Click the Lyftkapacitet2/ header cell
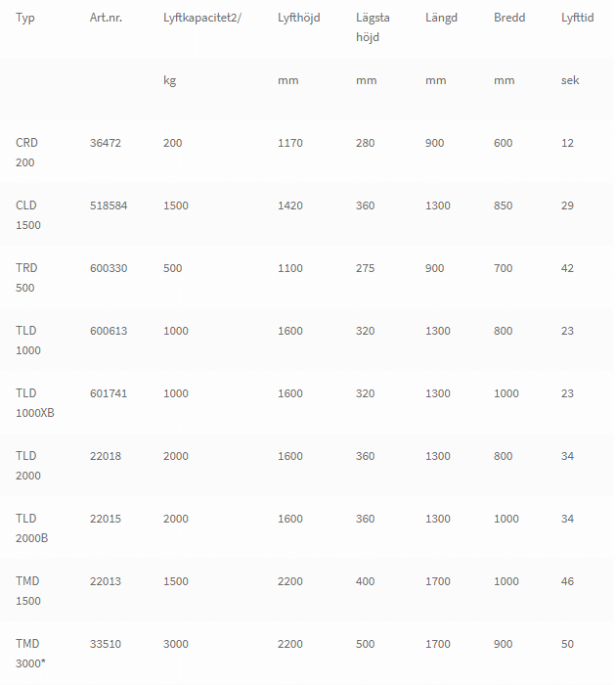616x685 pixels. (202, 18)
